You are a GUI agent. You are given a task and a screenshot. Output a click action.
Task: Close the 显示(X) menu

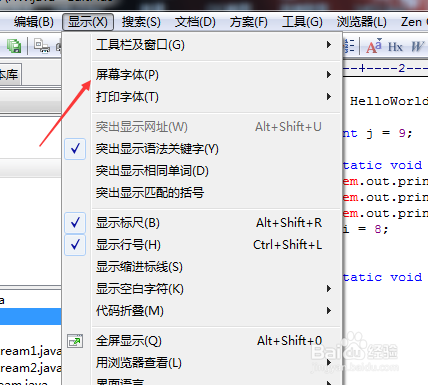(88, 22)
